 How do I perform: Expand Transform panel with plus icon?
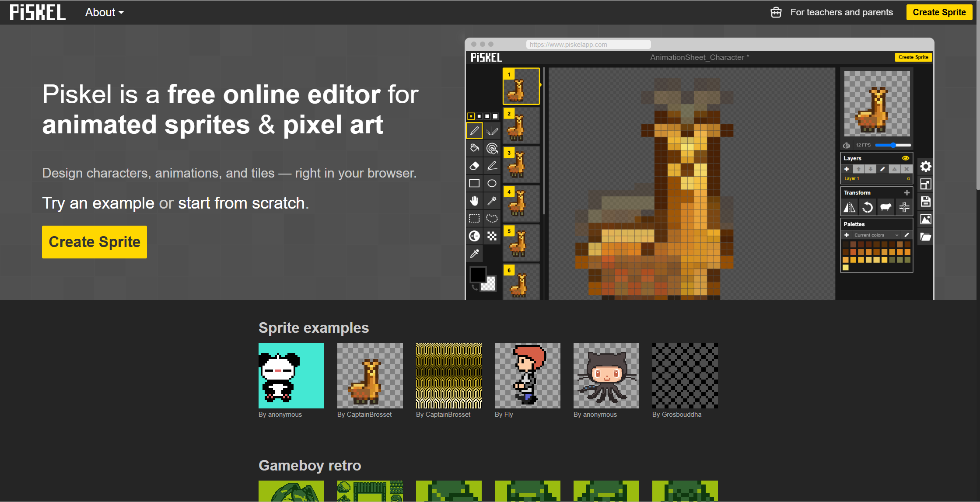pos(906,192)
